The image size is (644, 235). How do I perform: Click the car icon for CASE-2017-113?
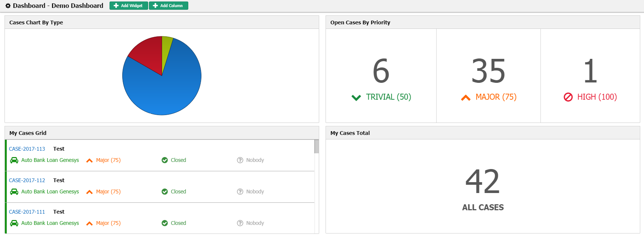click(14, 160)
